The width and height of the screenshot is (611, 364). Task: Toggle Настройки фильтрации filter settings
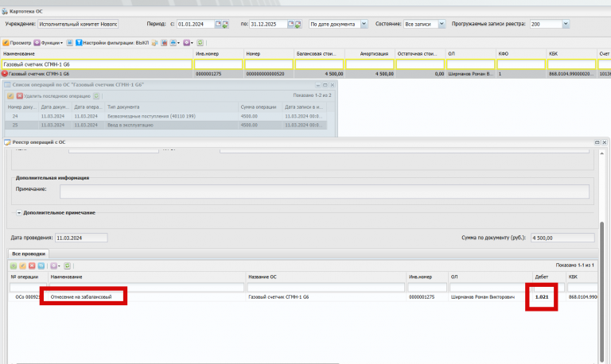(x=112, y=43)
